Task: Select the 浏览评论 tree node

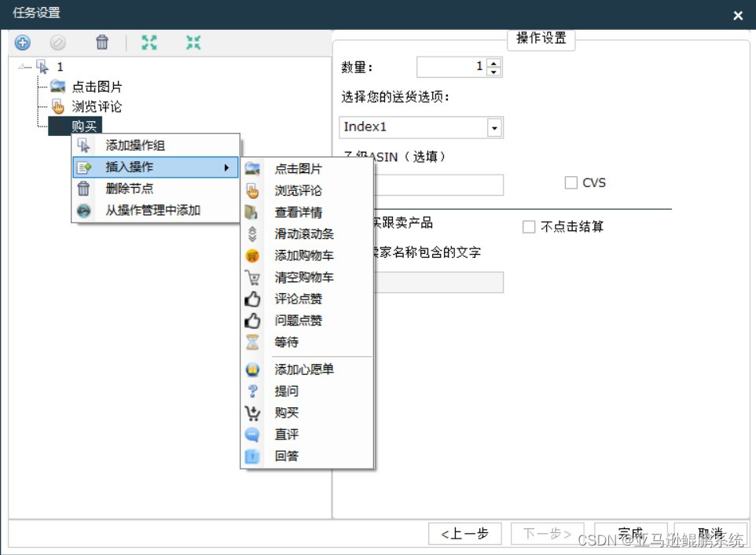Action: pos(97,107)
